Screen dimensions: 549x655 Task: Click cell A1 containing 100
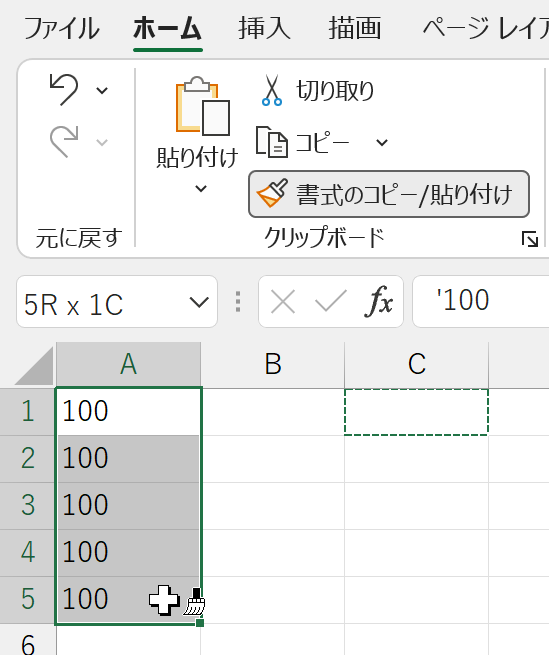tap(128, 411)
